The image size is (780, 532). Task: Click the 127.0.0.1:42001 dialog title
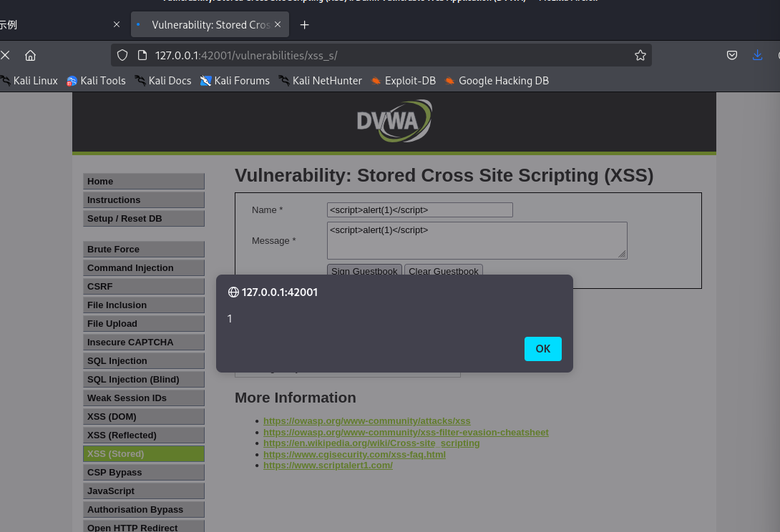pyautogui.click(x=280, y=292)
